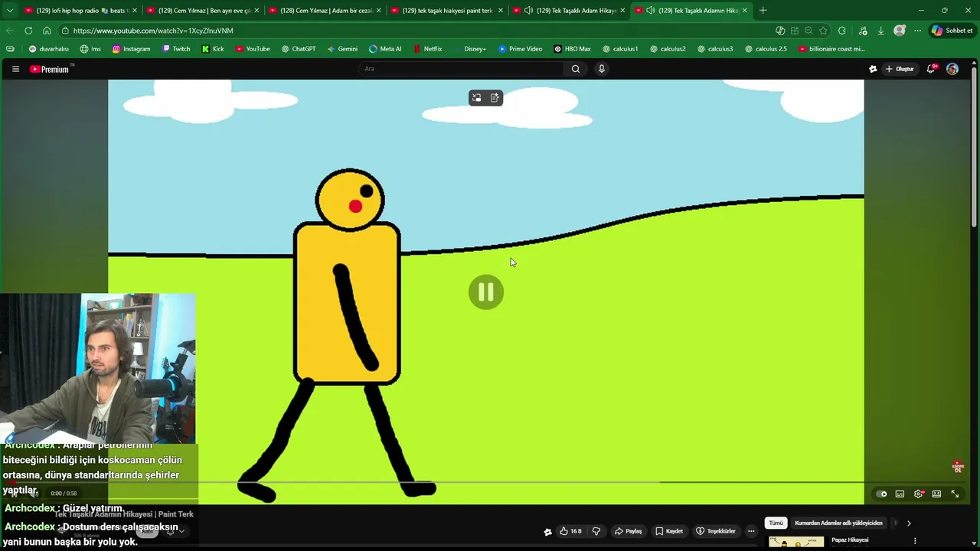Type in the YouTube Ara search box
This screenshot has height=551, width=980.
tap(462, 69)
